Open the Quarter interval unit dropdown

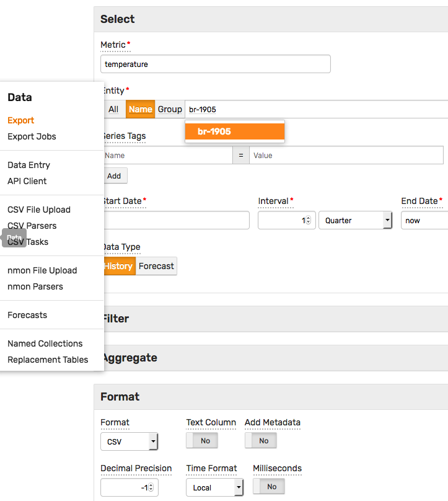point(356,220)
